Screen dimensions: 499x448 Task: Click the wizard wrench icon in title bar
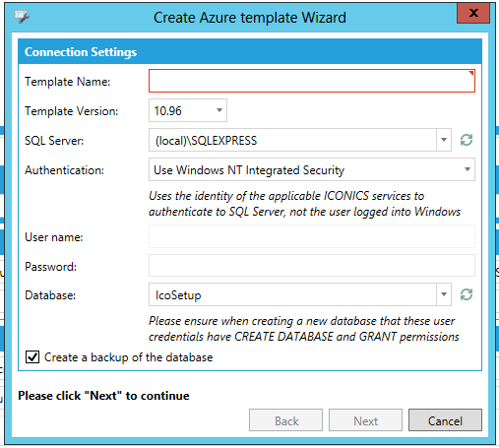tap(22, 17)
